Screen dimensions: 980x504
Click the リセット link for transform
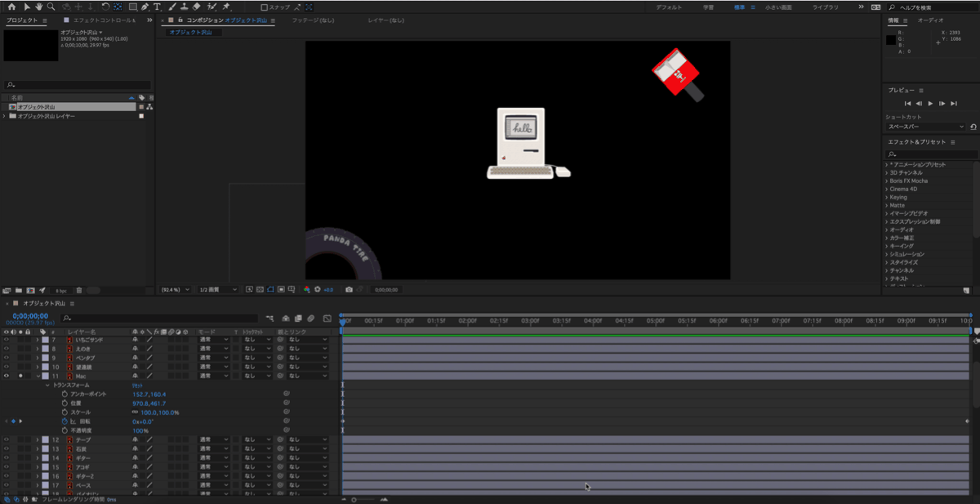(x=137, y=385)
